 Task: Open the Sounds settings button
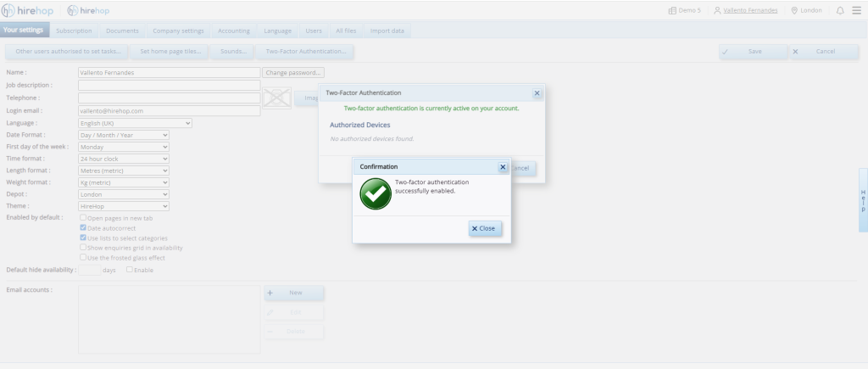[x=232, y=52]
